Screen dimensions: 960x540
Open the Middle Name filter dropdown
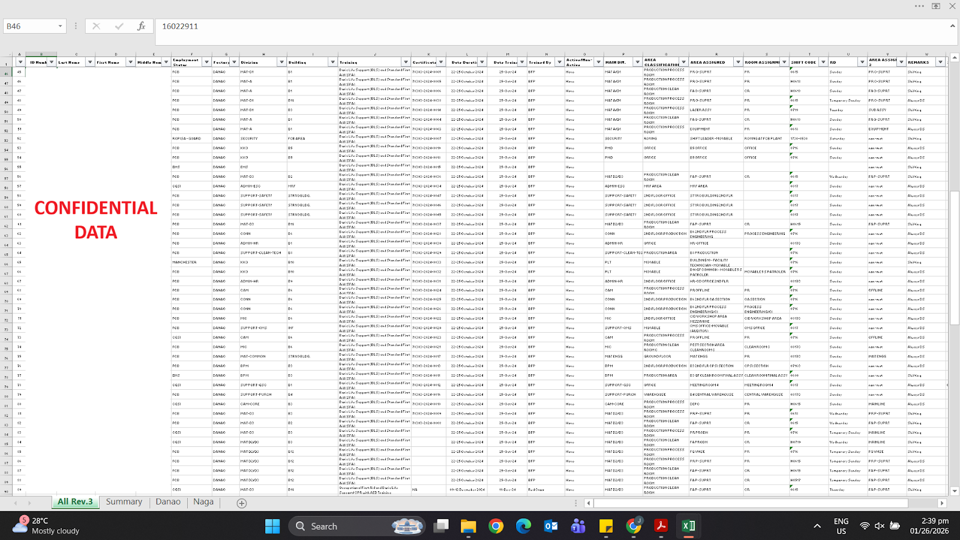(x=166, y=62)
